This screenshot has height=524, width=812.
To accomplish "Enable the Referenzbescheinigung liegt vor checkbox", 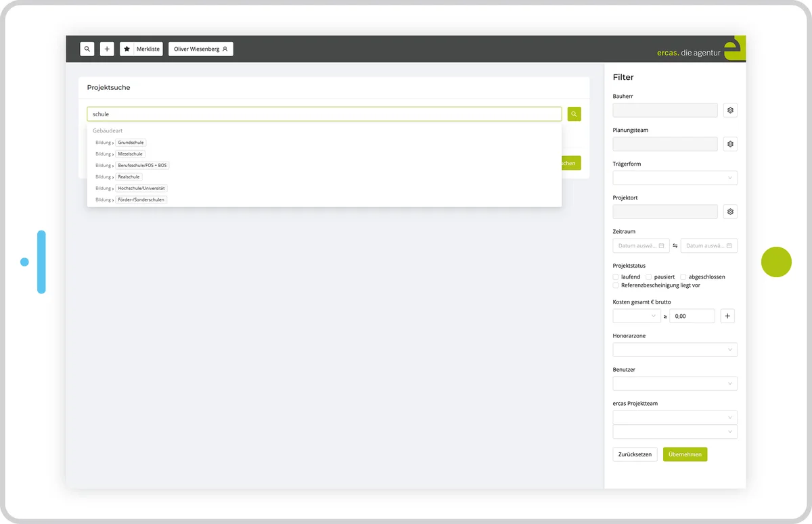I will (615, 285).
